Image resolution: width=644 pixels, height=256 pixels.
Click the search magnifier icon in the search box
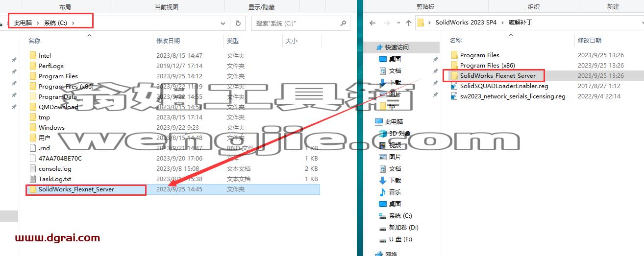coord(344,23)
